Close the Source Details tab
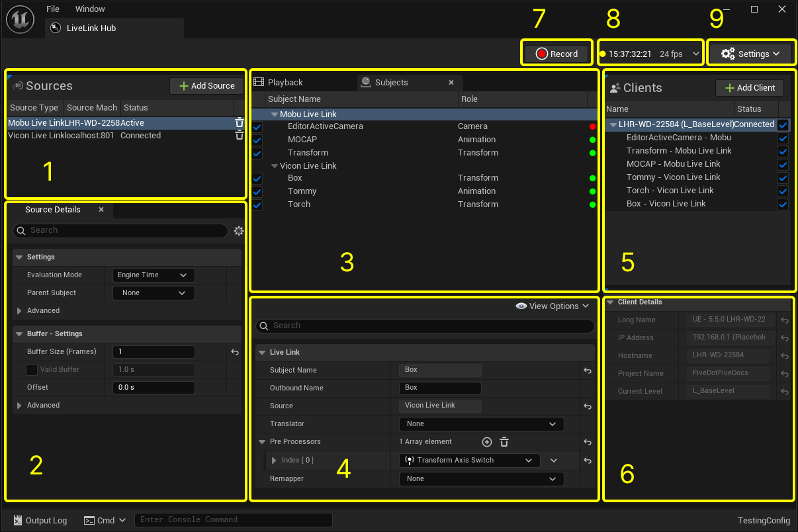Screen dimensions: 798x532 pos(101,209)
